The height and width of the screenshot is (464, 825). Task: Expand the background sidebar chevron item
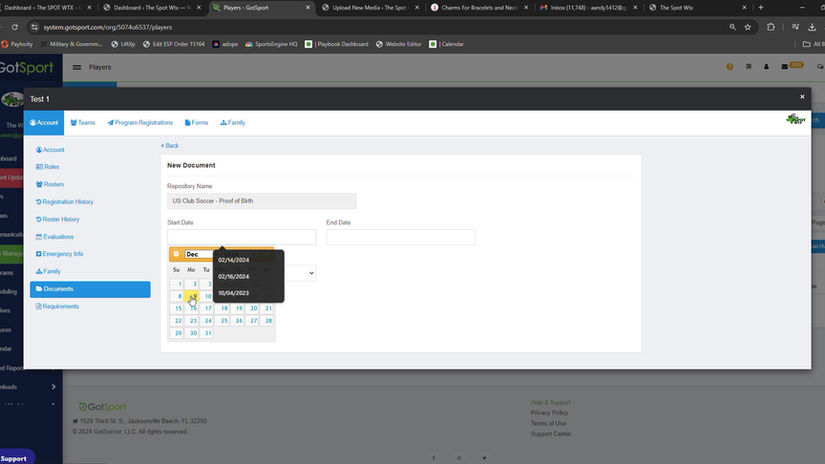pyautogui.click(x=53, y=387)
